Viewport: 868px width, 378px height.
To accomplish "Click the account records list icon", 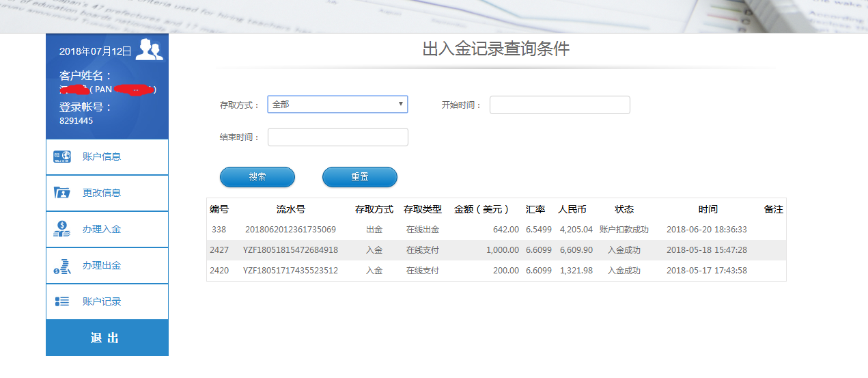I will [62, 301].
